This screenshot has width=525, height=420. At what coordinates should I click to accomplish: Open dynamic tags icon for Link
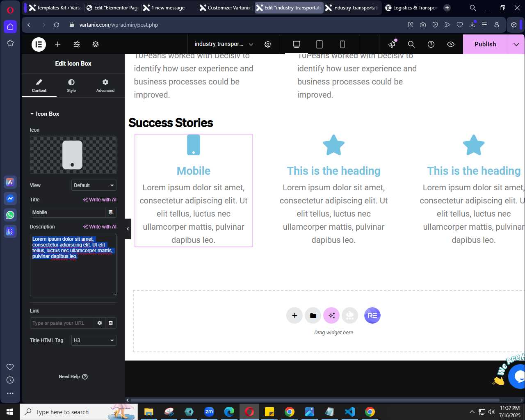coord(111,323)
